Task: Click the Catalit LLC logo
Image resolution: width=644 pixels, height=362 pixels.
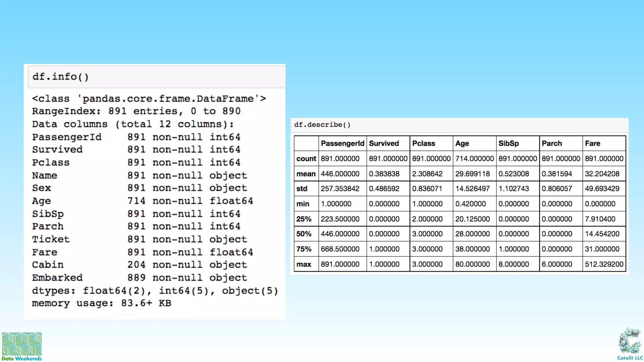Action: coord(630,344)
